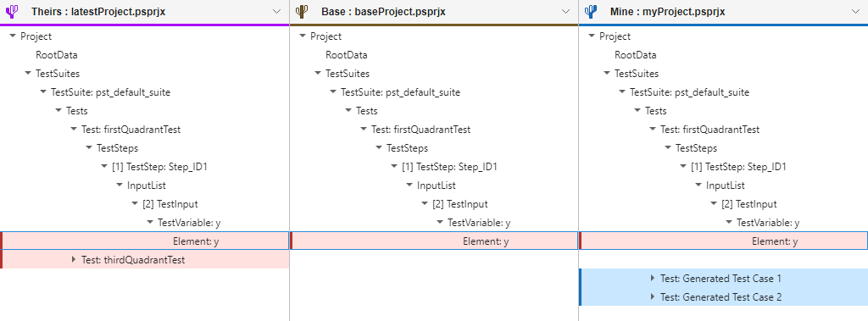Select RootData in the Mine pane

point(636,55)
